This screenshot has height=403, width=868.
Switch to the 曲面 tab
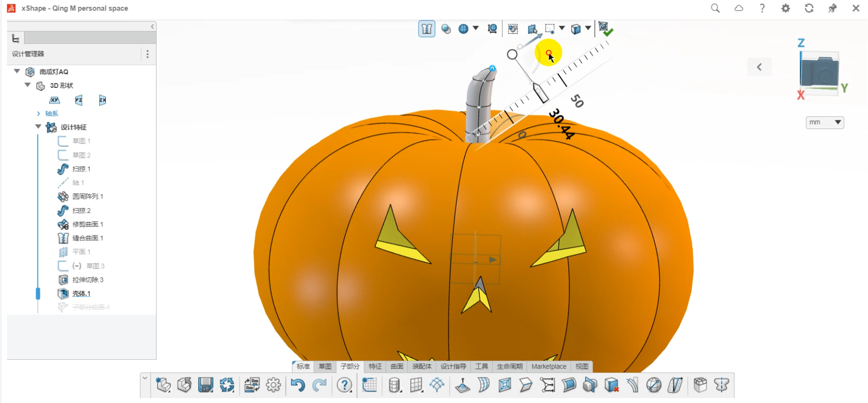coord(396,366)
